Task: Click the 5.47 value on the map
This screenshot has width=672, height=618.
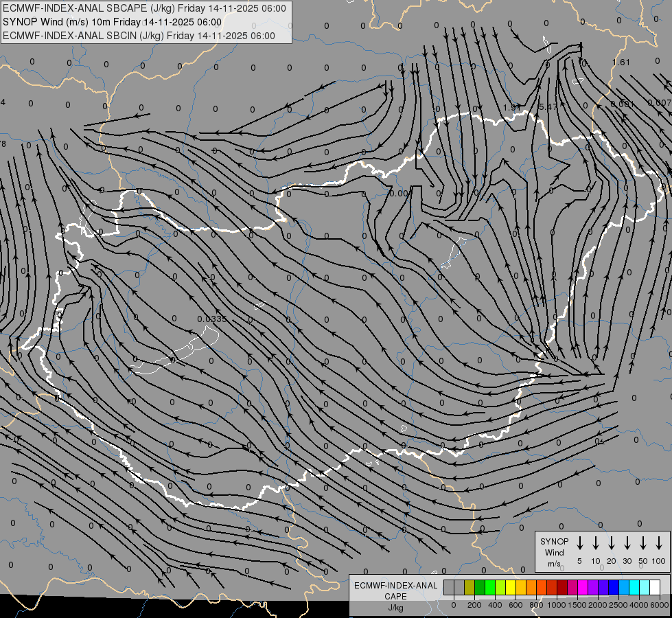Action: pyautogui.click(x=547, y=106)
